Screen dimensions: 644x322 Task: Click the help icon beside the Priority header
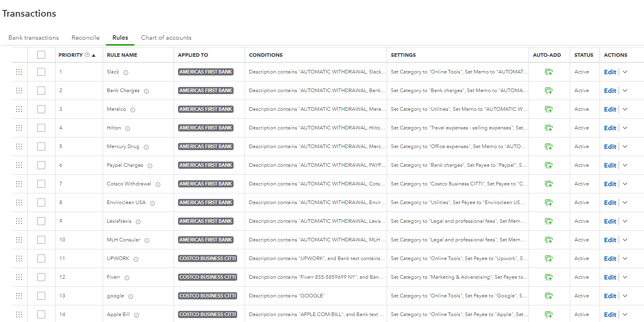click(x=87, y=55)
